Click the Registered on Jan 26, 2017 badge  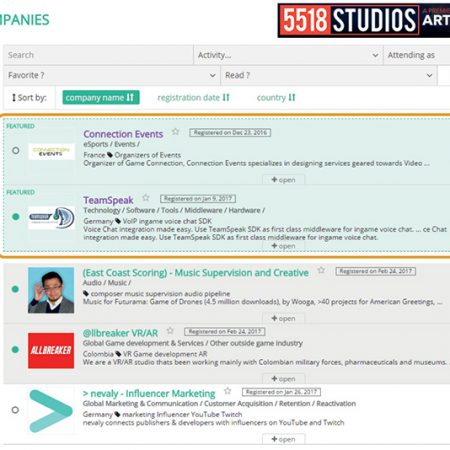pos(281,392)
